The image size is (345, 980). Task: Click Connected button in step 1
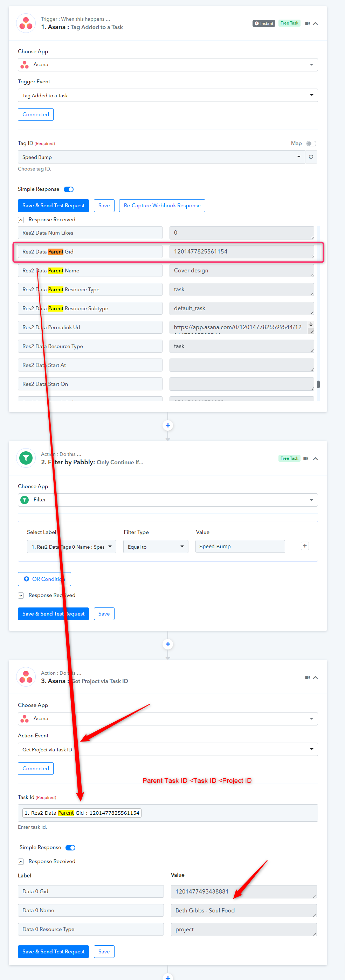[x=36, y=114]
